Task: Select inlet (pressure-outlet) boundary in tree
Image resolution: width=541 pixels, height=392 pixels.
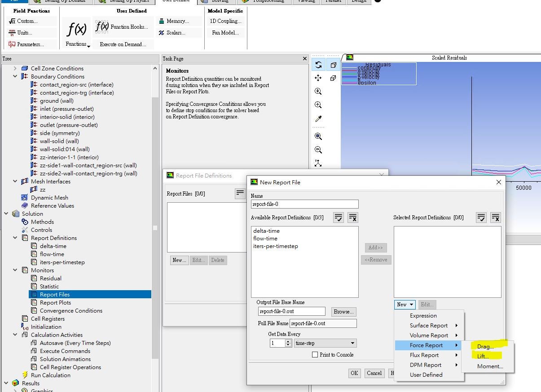Action: tap(66, 109)
